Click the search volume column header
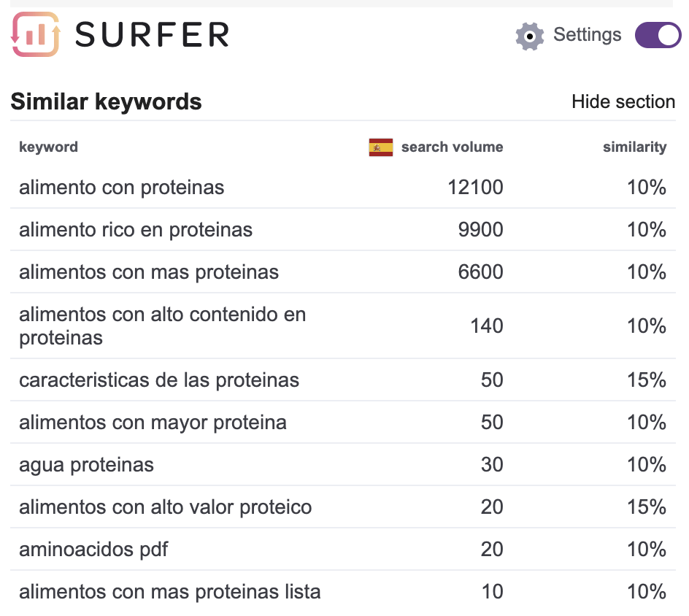689x616 pixels. point(452,147)
